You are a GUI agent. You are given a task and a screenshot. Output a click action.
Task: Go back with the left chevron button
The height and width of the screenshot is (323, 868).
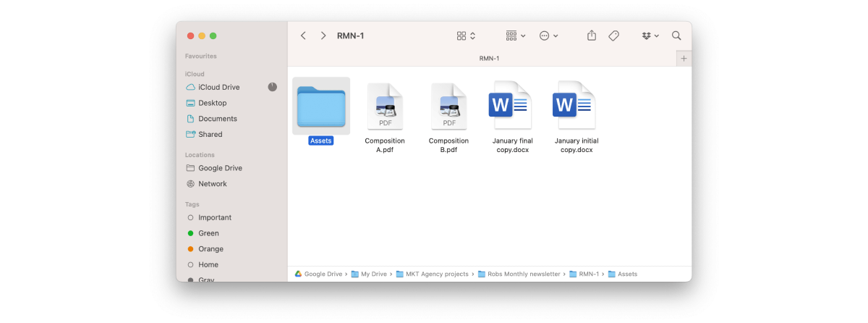point(303,35)
